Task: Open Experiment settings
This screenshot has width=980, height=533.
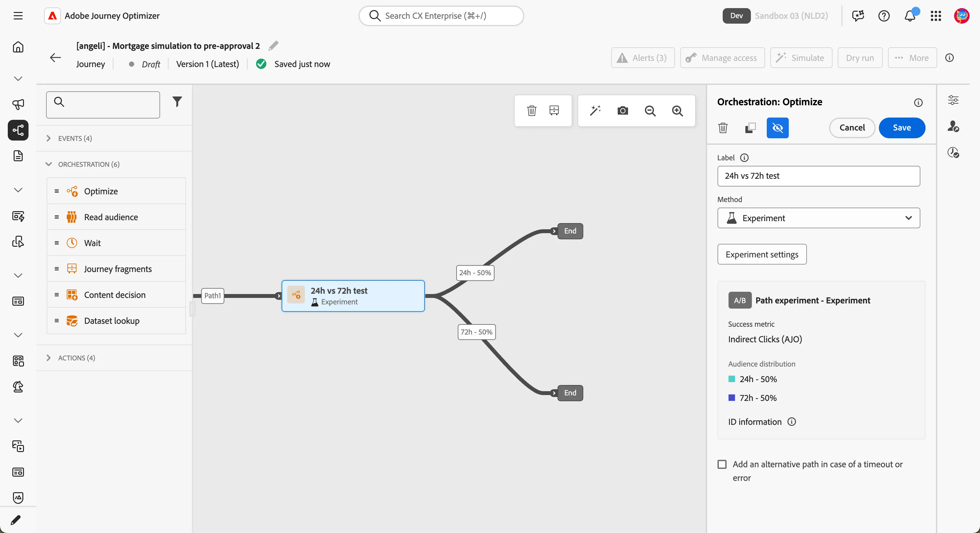Action: click(762, 254)
